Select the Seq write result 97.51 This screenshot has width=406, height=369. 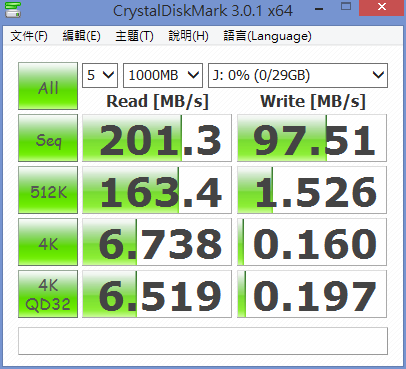point(312,138)
